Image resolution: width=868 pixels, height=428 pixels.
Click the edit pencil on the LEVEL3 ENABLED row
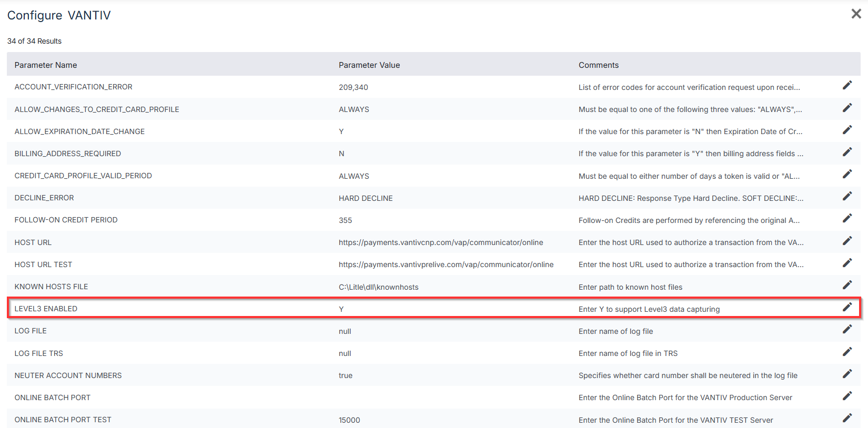pos(847,307)
